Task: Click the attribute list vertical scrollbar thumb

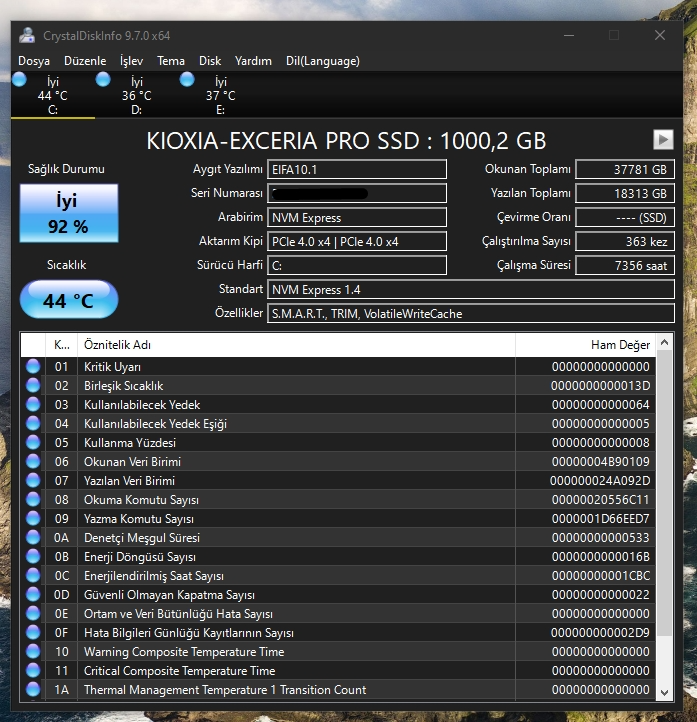Action: [664, 494]
